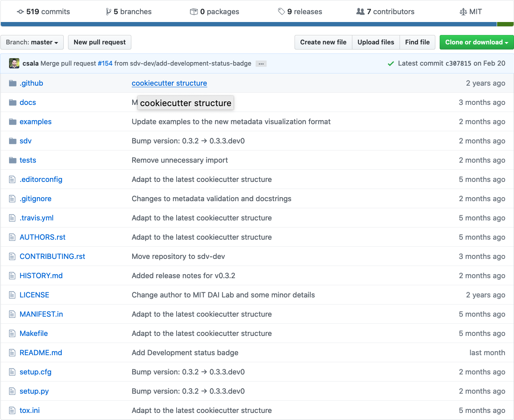Click the contributors people icon
Image resolution: width=514 pixels, height=420 pixels.
(x=360, y=12)
